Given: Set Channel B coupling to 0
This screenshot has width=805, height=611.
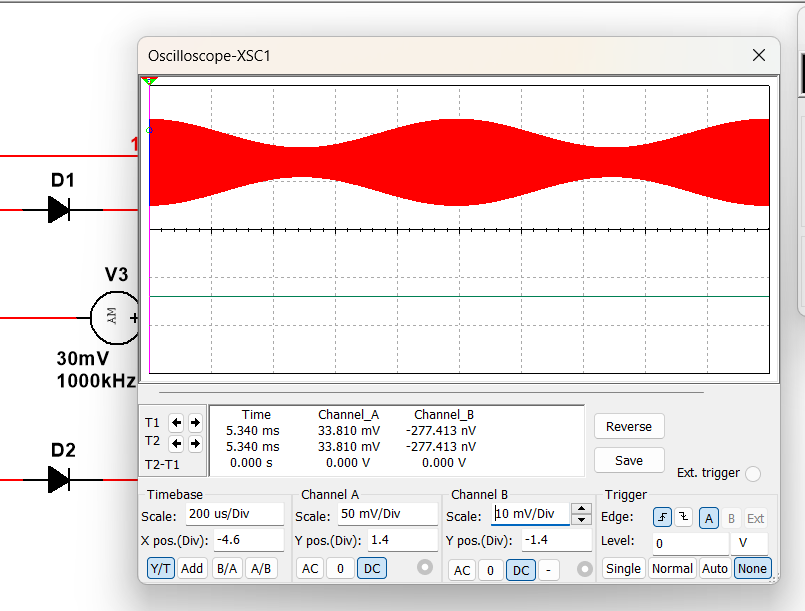Looking at the screenshot, I should [x=490, y=570].
